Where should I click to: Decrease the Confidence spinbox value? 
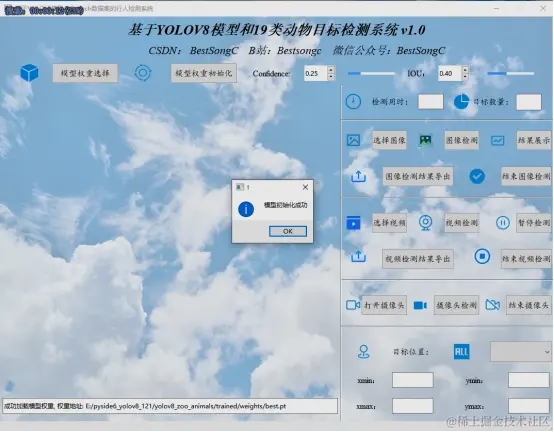(x=331, y=77)
